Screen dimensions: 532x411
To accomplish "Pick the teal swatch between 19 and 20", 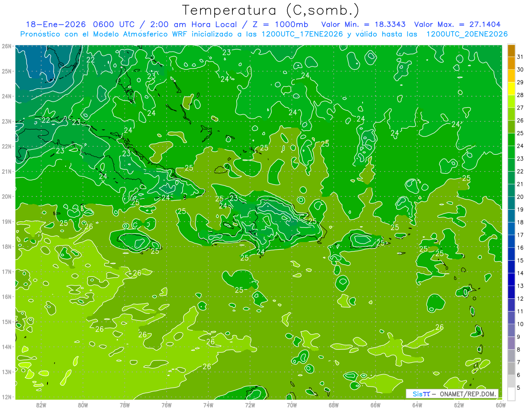I will pos(511,203).
